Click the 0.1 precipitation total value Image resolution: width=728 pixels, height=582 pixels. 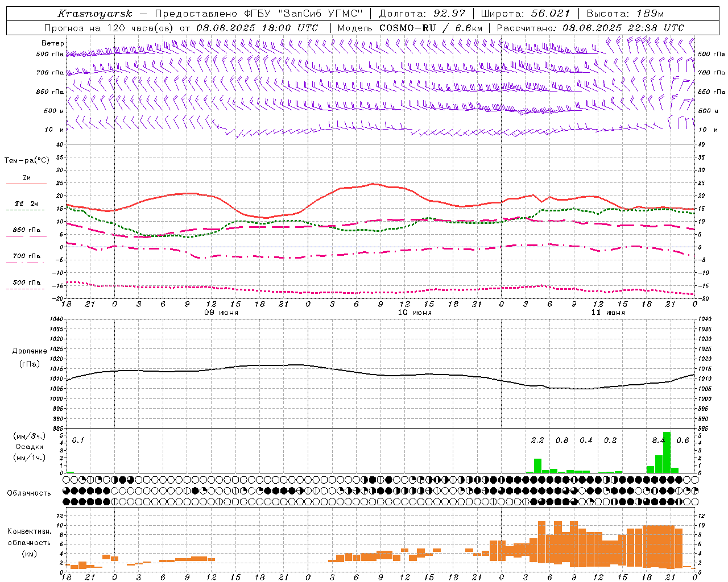[78, 440]
